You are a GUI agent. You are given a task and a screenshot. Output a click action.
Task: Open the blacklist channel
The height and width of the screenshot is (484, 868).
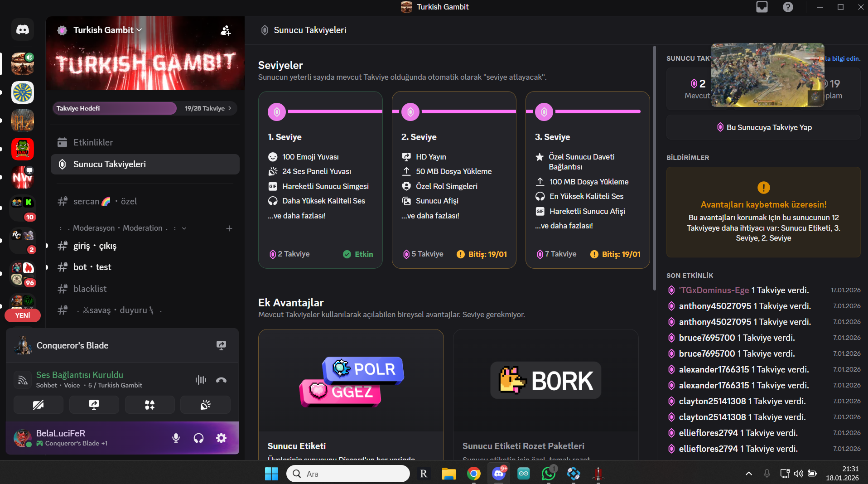(x=145, y=289)
